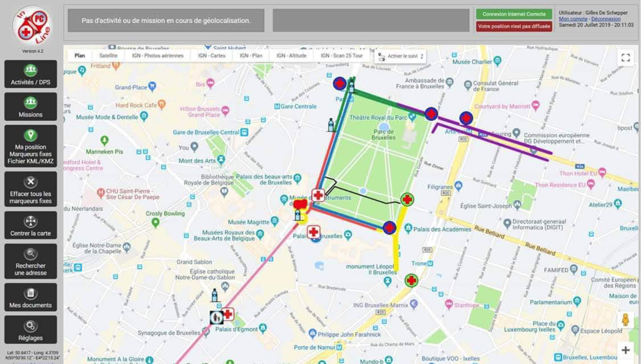Open Rechercher une adresse

(x=30, y=261)
